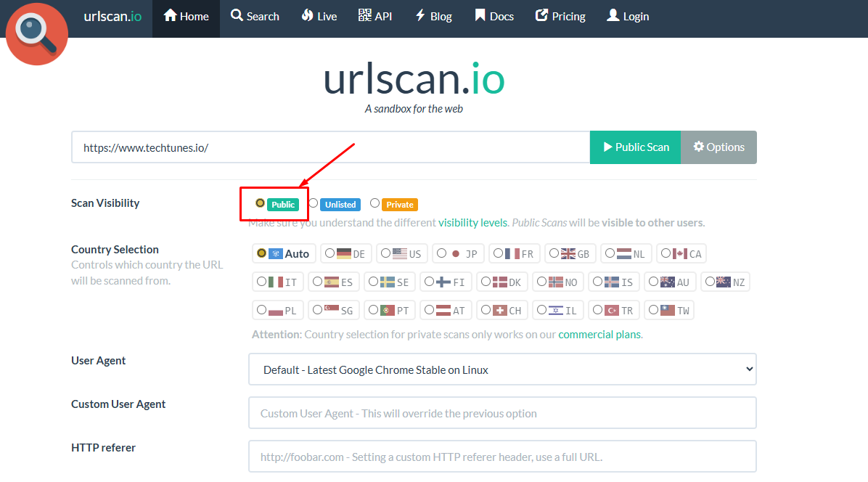868x482 pixels.
Task: Select NL country radio
Action: click(610, 253)
